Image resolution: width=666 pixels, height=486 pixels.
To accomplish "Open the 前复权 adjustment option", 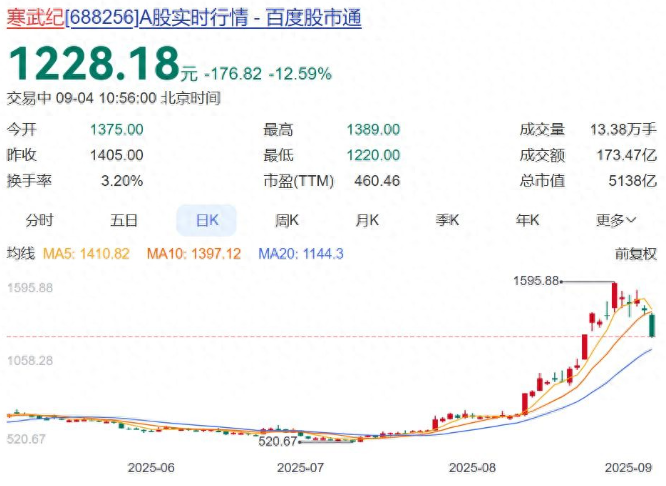I will [x=636, y=254].
